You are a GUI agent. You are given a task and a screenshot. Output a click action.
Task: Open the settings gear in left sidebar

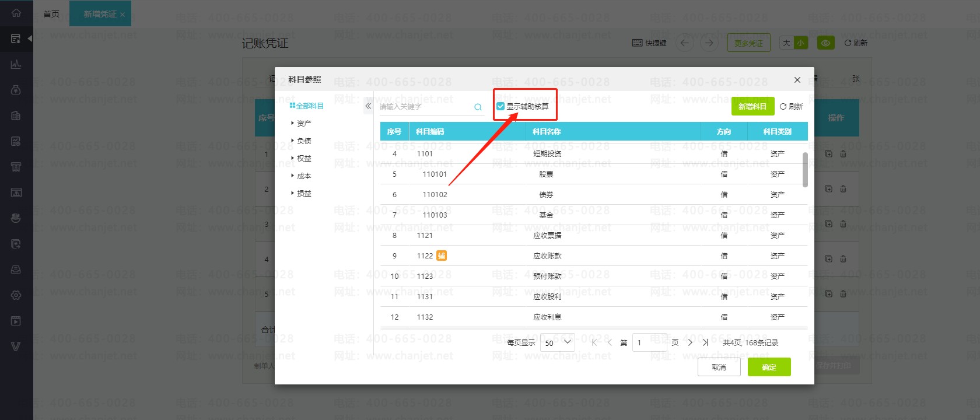tap(16, 295)
